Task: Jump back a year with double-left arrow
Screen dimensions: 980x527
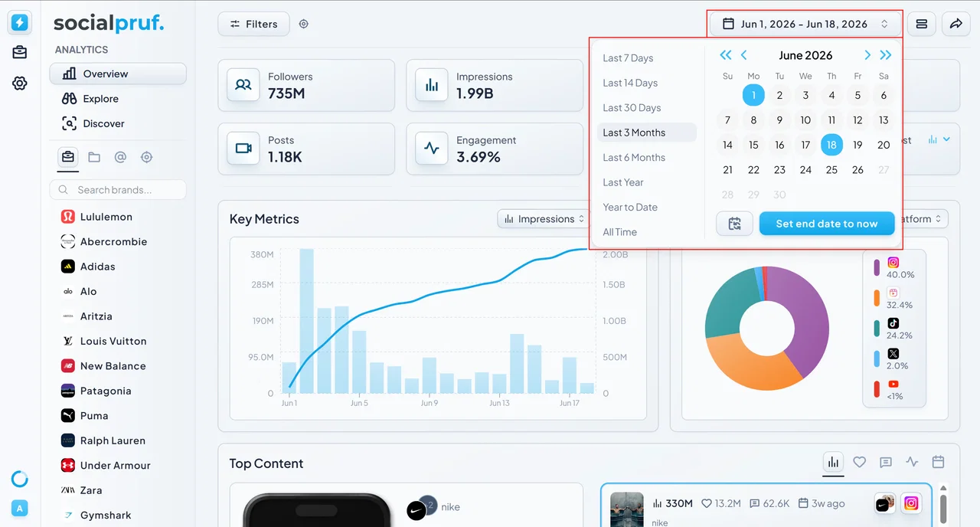Action: coord(725,55)
